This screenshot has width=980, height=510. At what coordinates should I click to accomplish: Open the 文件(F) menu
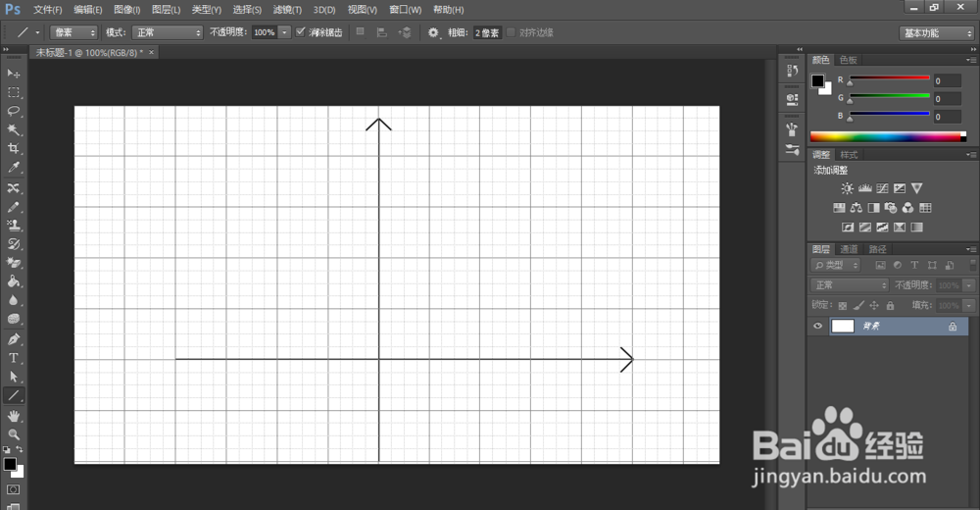[47, 10]
